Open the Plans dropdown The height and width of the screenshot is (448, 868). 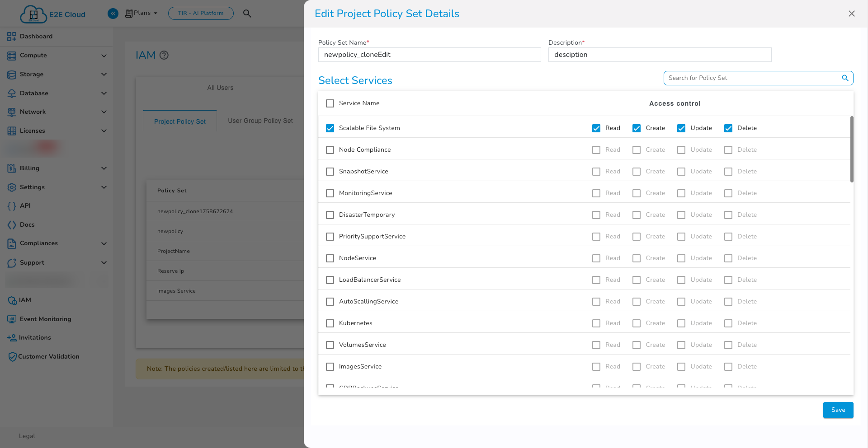pyautogui.click(x=142, y=13)
